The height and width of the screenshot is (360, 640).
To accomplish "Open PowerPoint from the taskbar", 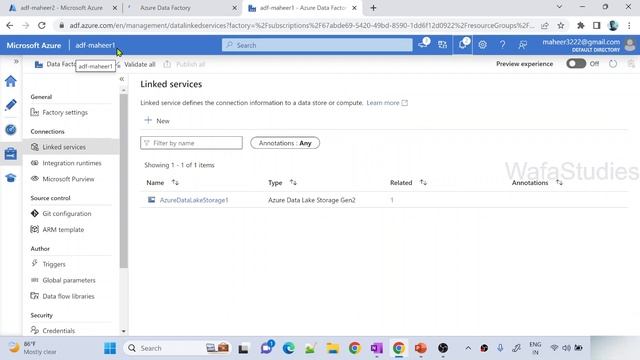I will tap(420, 348).
